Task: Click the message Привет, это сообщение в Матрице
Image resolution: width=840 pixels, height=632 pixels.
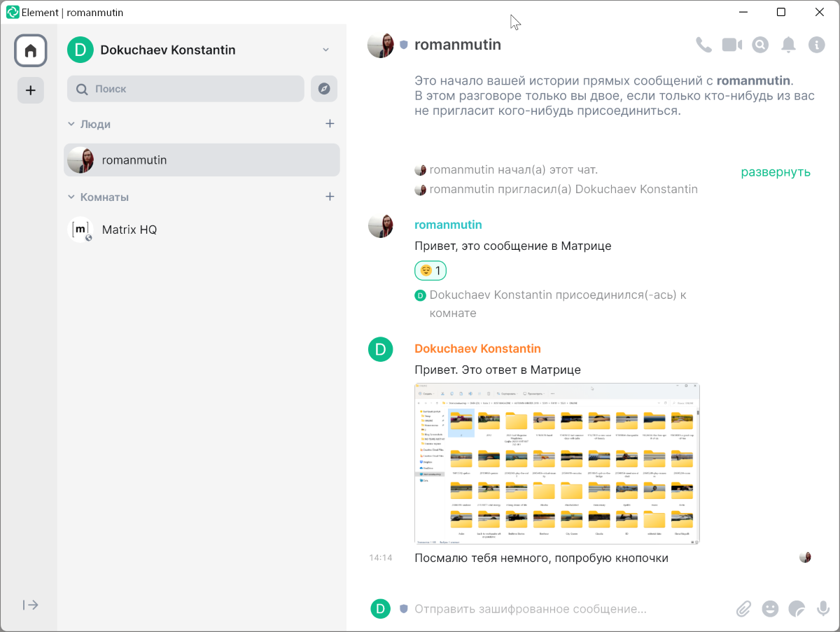Action: (513, 246)
